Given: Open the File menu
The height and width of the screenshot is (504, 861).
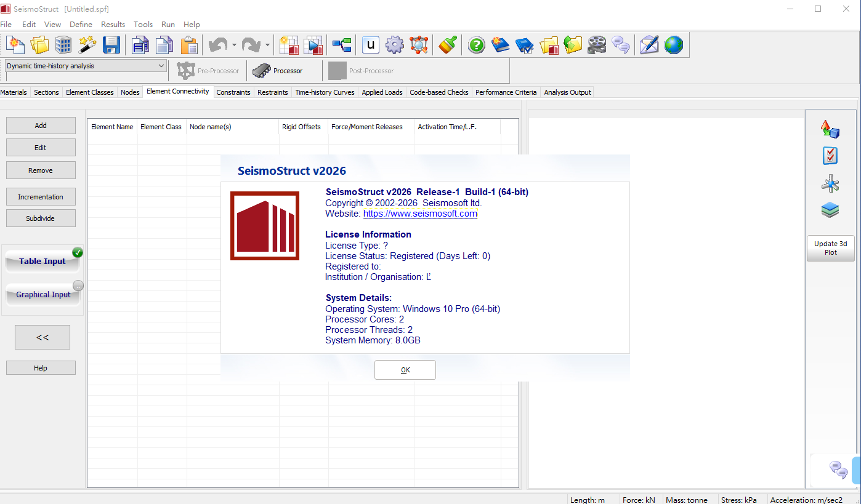Looking at the screenshot, I should [6, 24].
